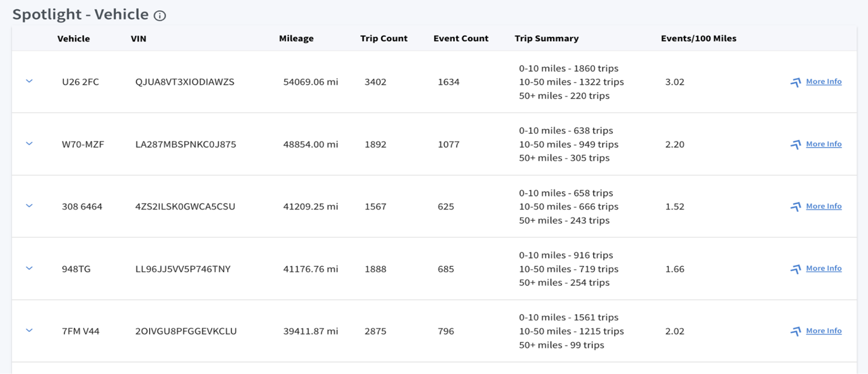Expand the W70-MZF vehicle row
The height and width of the screenshot is (374, 868).
tap(29, 143)
